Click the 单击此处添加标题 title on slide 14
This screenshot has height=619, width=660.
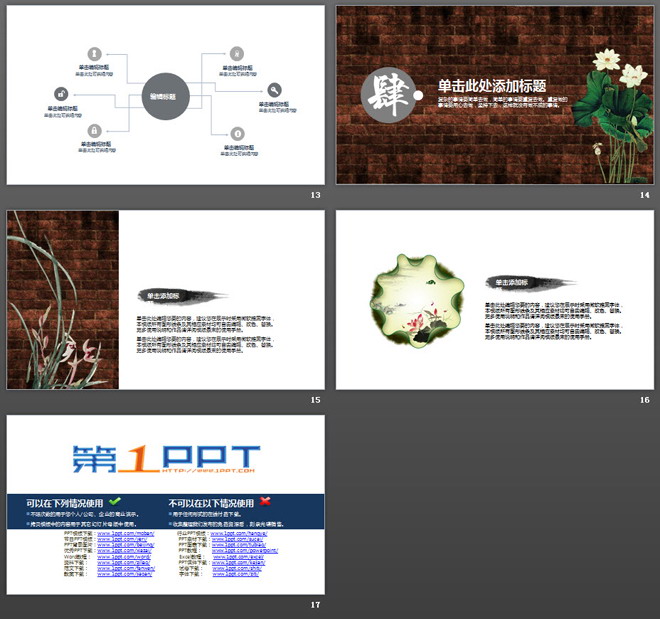(x=492, y=86)
